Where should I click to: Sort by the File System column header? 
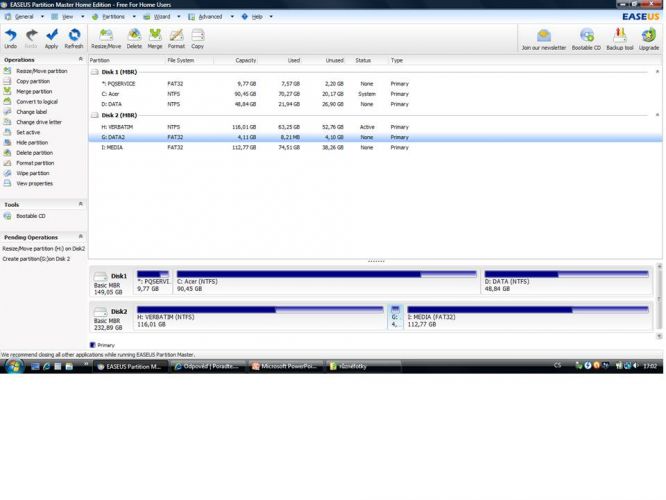tap(181, 60)
